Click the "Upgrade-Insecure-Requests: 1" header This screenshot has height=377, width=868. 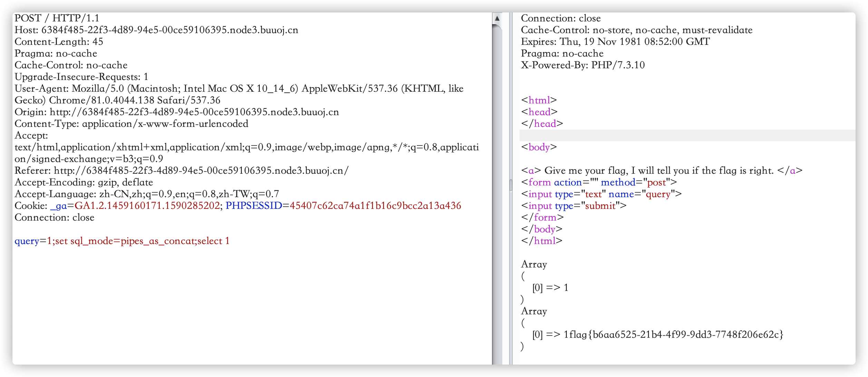click(81, 77)
